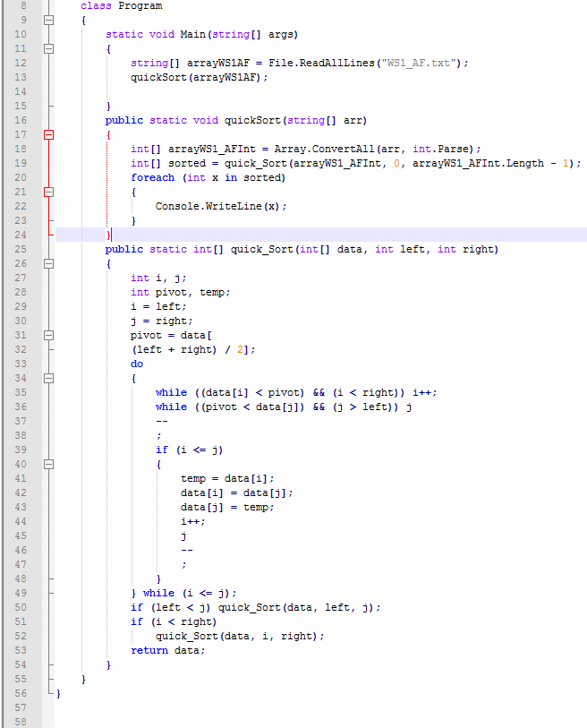Collapse the Main method fold at line 11
Viewport: 587px width, 728px height.
click(x=48, y=48)
